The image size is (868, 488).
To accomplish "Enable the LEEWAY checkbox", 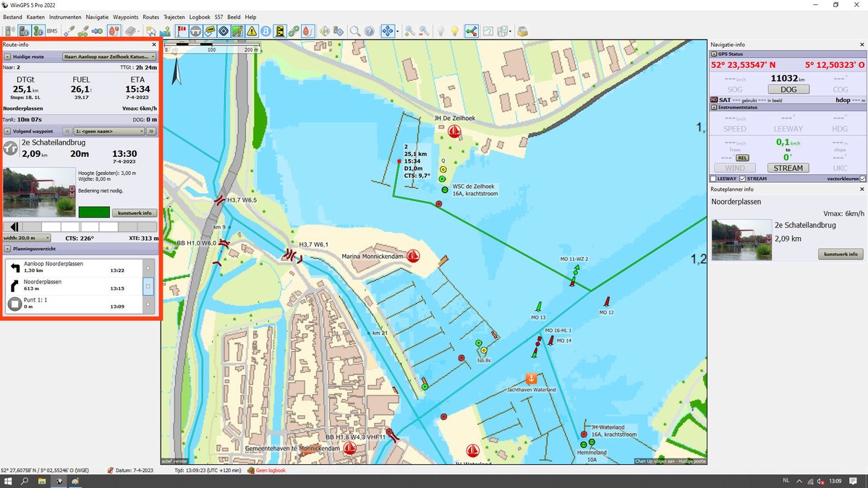I will (x=714, y=179).
